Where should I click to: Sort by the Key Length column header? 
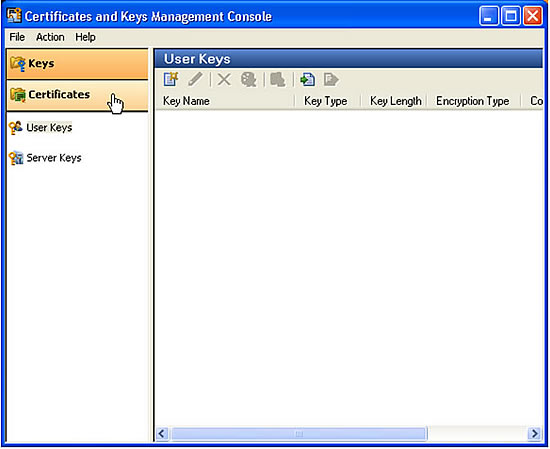[x=394, y=101]
